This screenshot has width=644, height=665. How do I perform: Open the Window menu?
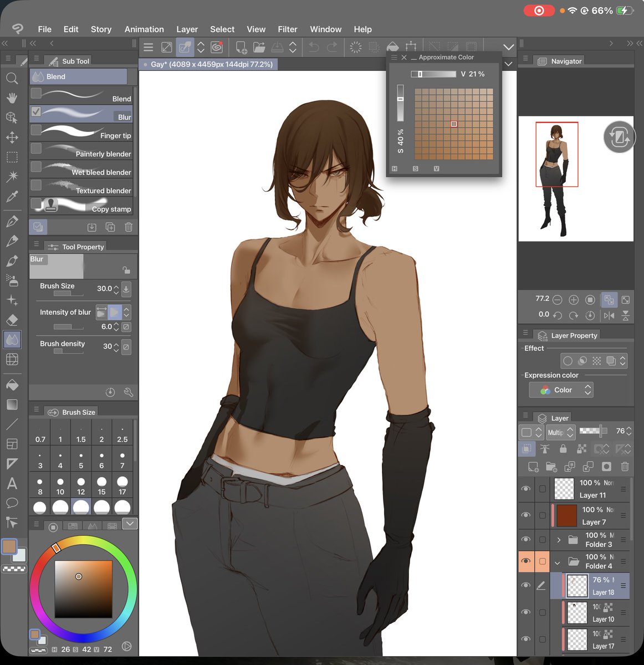325,29
